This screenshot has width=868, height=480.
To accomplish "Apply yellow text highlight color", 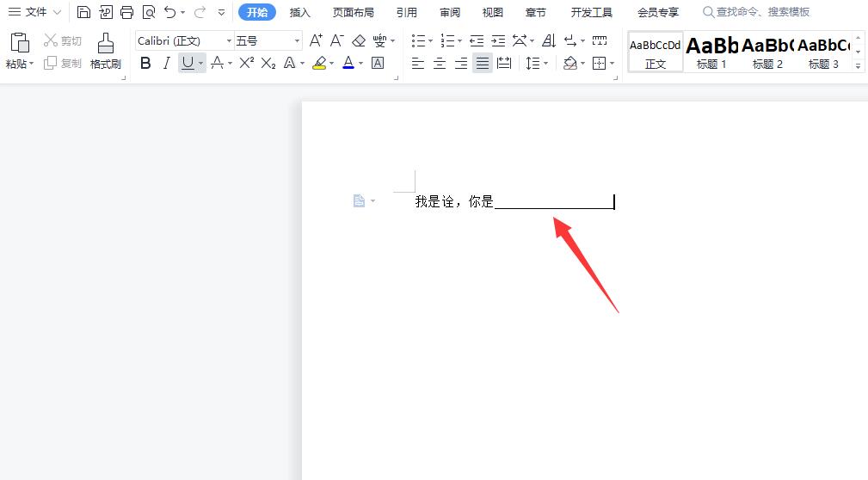I will pyautogui.click(x=319, y=63).
